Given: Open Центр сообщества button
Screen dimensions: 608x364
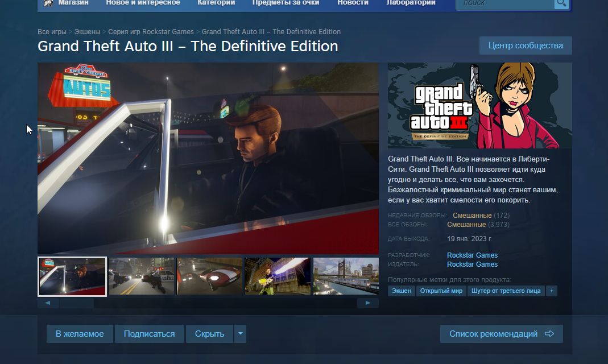Looking at the screenshot, I should tap(526, 45).
